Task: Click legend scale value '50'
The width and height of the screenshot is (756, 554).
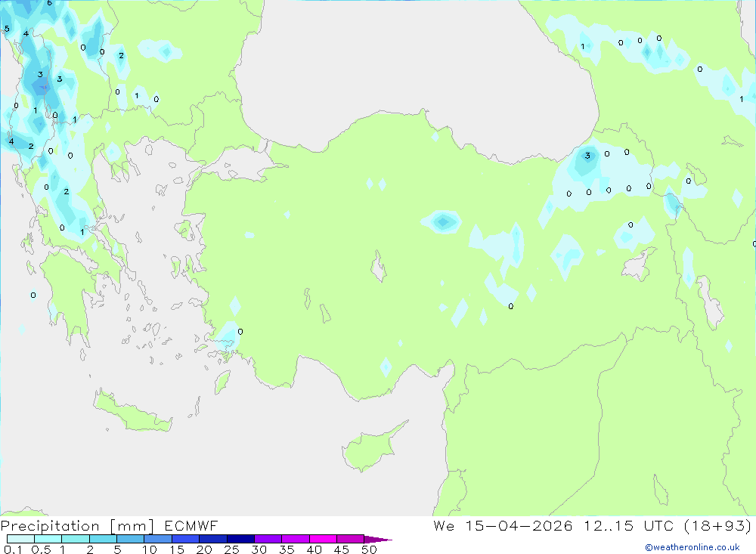Action: tap(370, 549)
